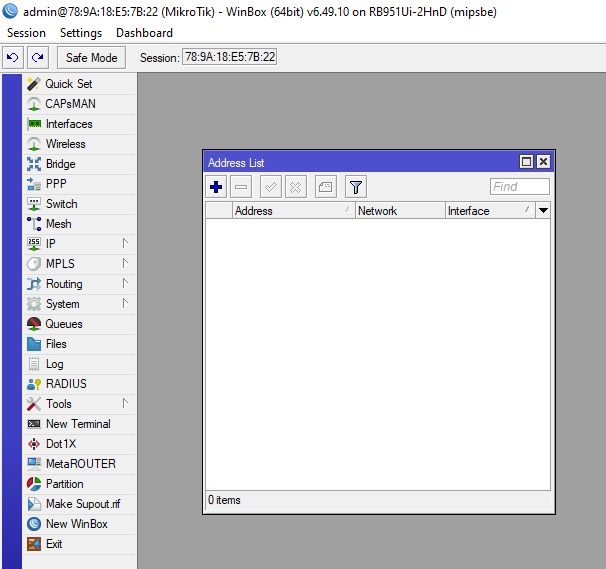Expand the System submenu arrow
Screen dimensions: 606x569
(x=125, y=303)
